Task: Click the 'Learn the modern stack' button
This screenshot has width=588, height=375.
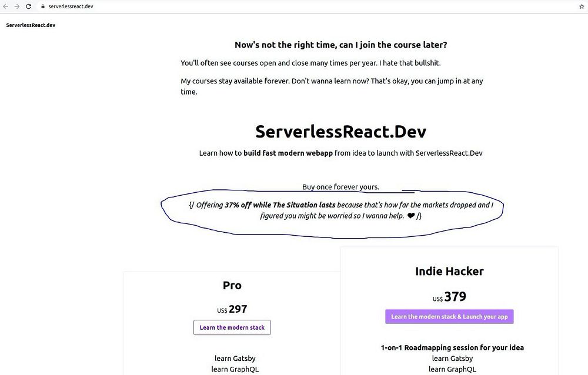Action: pyautogui.click(x=232, y=327)
